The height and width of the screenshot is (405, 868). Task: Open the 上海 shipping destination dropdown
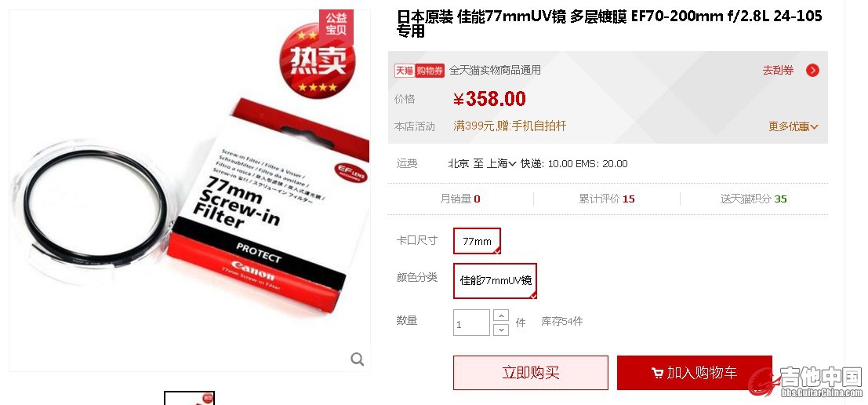502,163
